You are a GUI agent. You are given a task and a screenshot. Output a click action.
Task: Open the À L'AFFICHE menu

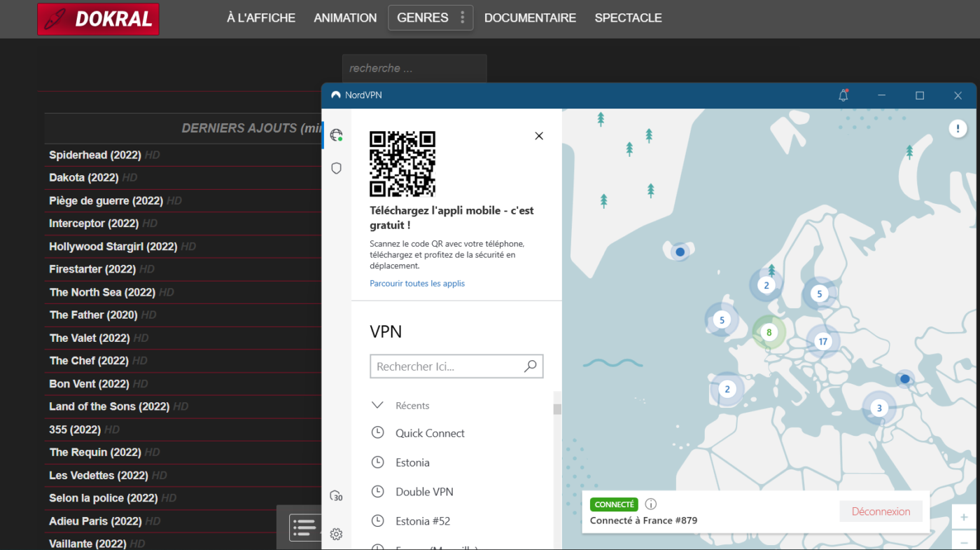261,18
